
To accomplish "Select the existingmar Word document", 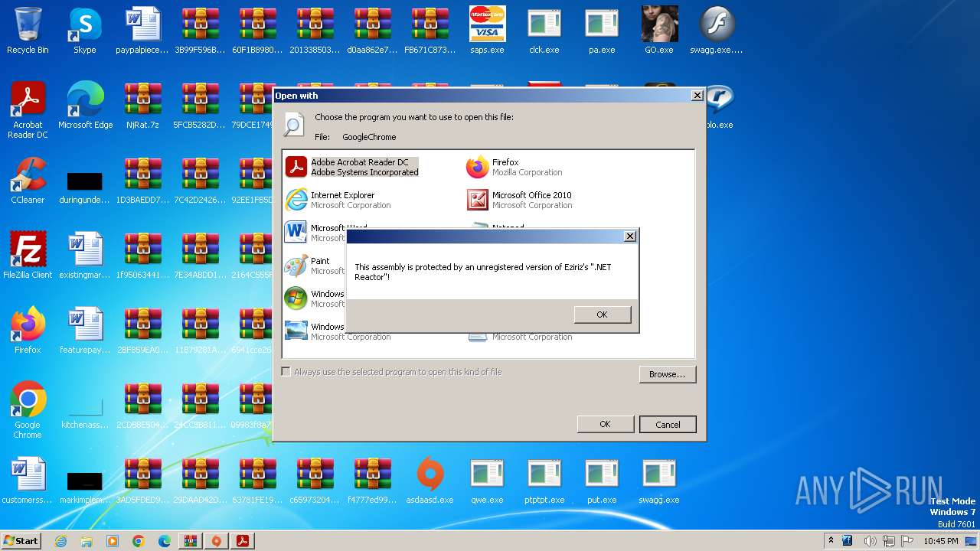I will click(x=85, y=256).
